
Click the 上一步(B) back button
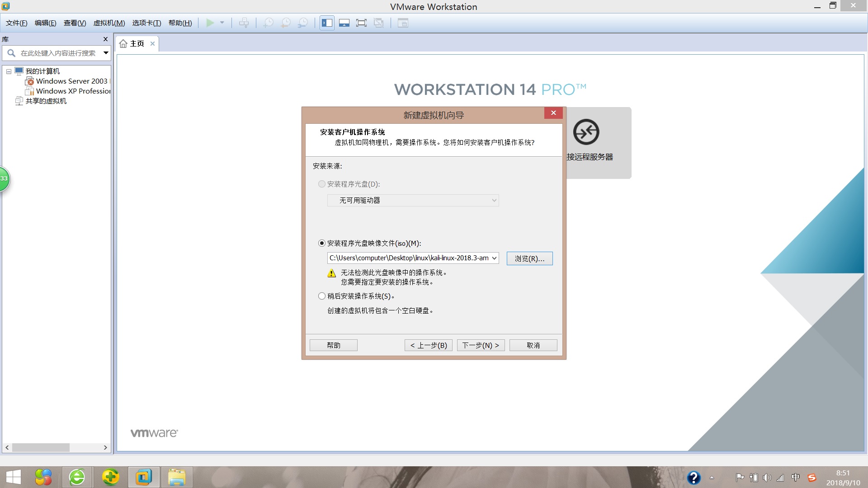pos(429,345)
